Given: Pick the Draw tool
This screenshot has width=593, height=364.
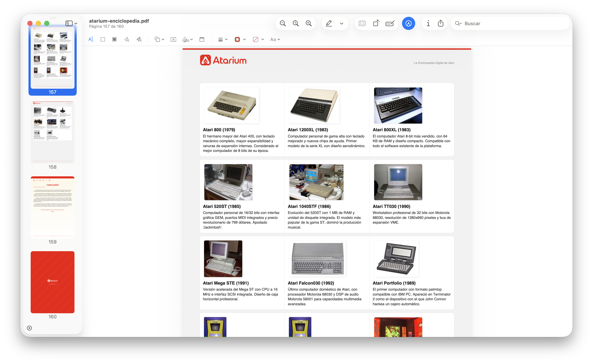Looking at the screenshot, I should [139, 39].
